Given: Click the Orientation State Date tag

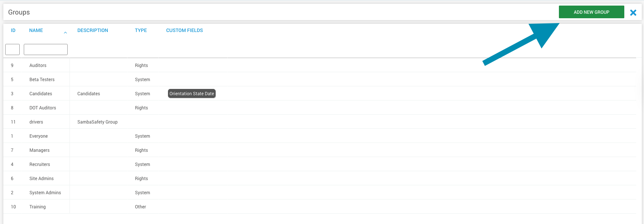Looking at the screenshot, I should coord(192,94).
